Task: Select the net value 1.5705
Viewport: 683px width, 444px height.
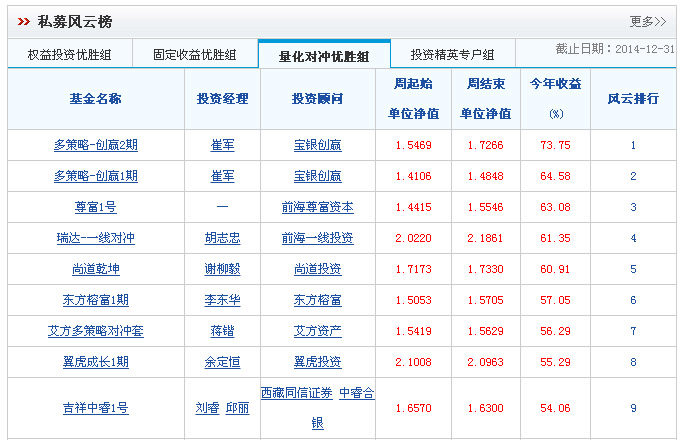Action: point(485,300)
